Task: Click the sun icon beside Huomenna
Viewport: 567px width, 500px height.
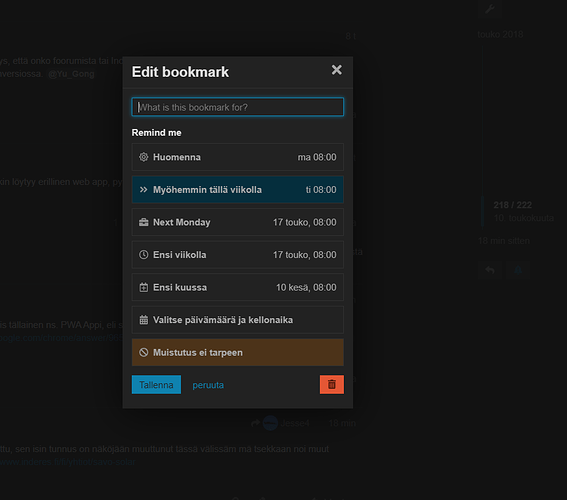Action: point(144,157)
